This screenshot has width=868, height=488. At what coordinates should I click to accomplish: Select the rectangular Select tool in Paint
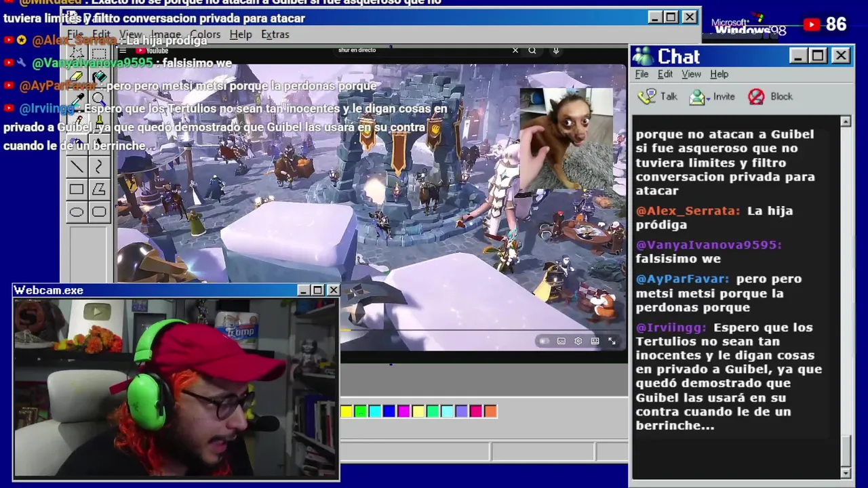pos(99,54)
